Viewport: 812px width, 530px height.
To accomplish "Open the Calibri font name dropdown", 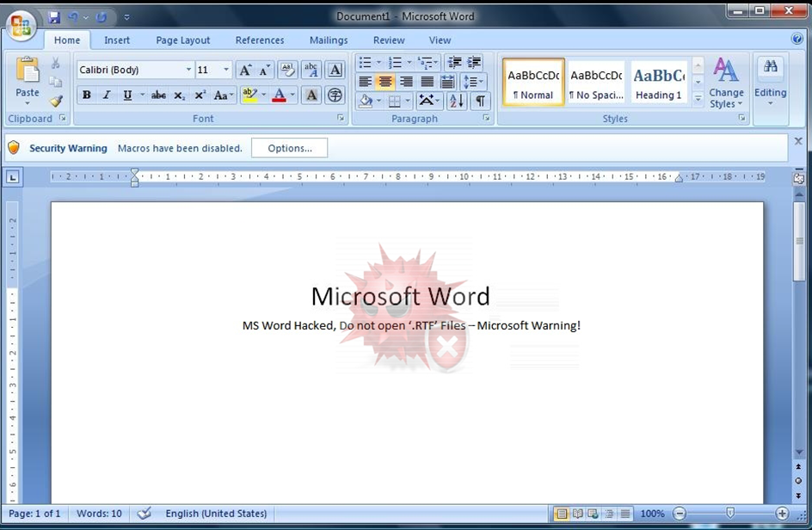I will 188,70.
